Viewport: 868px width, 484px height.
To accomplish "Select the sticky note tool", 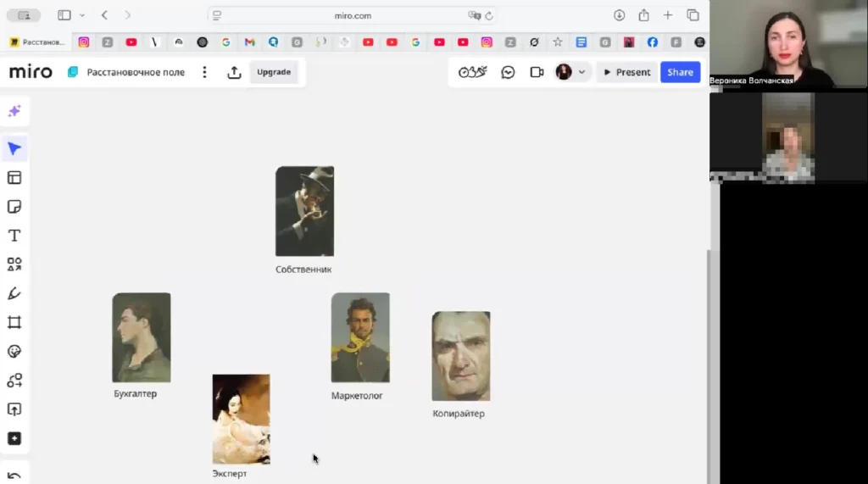I will click(14, 207).
